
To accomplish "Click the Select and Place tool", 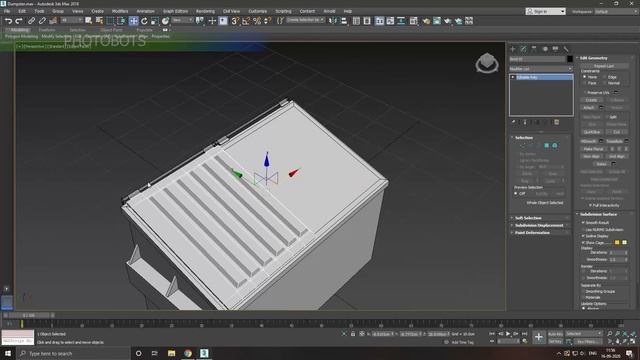I will pyautogui.click(x=165, y=21).
